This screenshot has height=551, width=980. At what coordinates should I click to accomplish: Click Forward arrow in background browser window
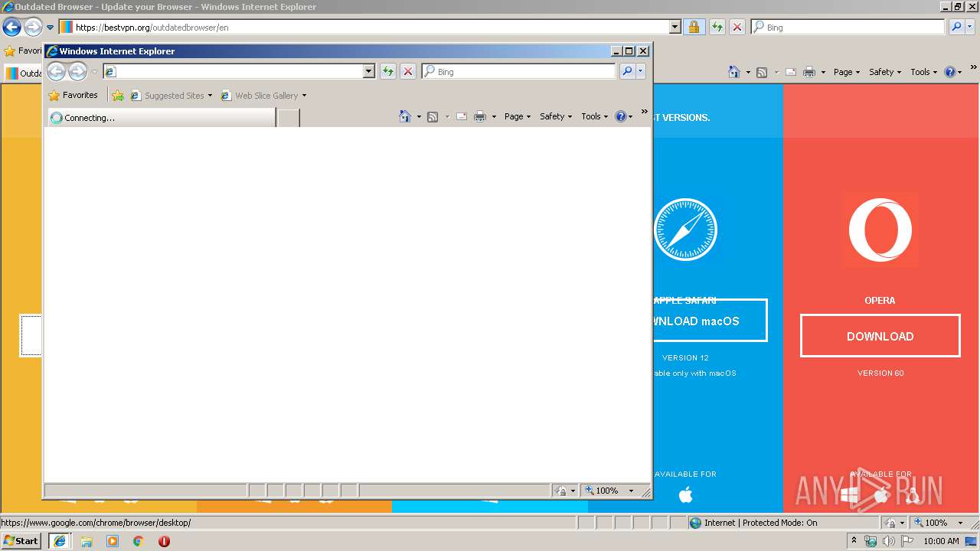33,28
